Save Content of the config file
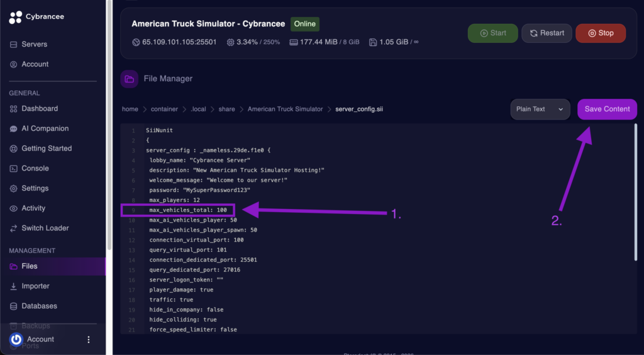 click(x=607, y=110)
